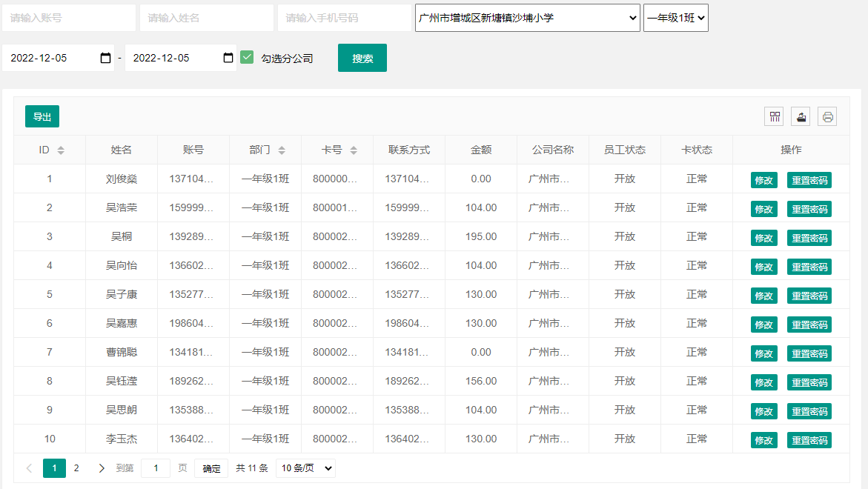This screenshot has width=868, height=489.
Task: Go to page 2 of results
Action: pos(76,468)
